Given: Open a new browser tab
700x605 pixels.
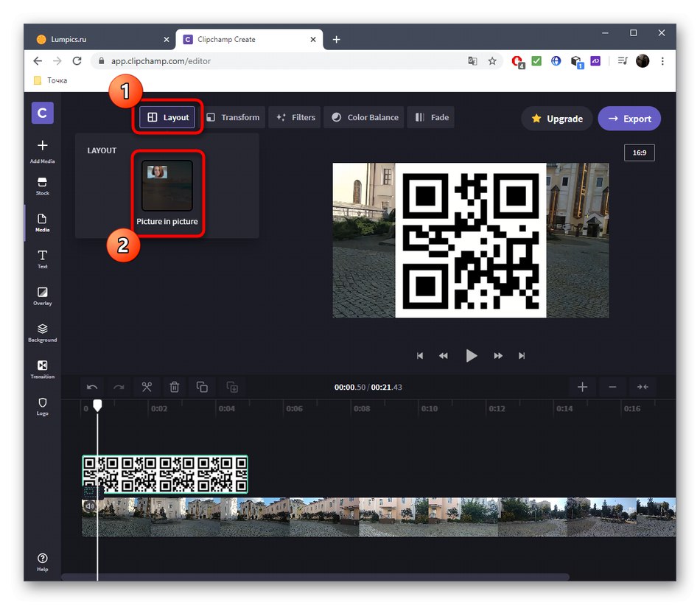Looking at the screenshot, I should point(337,39).
